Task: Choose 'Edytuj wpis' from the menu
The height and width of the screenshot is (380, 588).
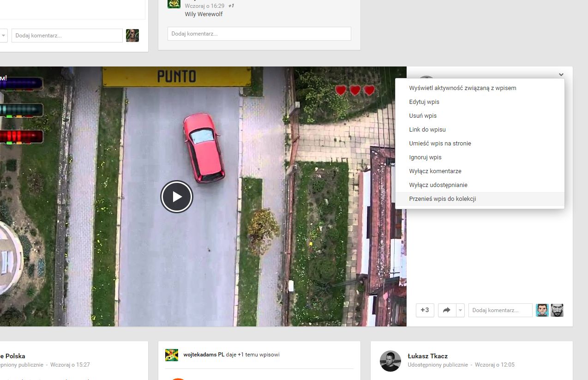Action: click(424, 102)
